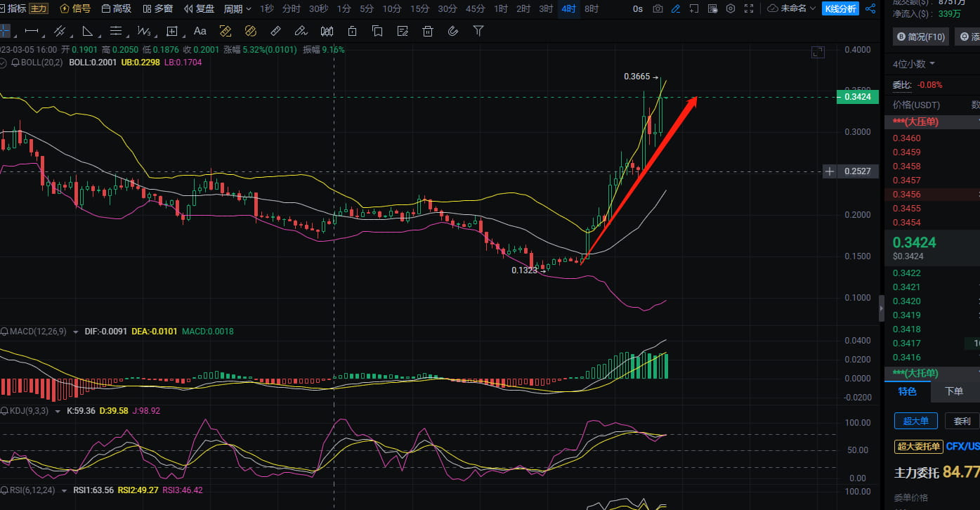
Task: Select the ruler measurement tool
Action: (x=275, y=31)
